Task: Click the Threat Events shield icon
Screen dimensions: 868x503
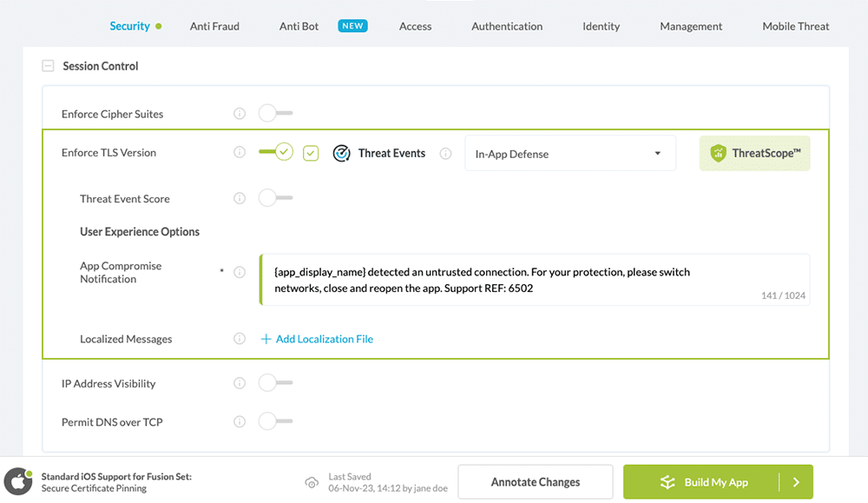Action: point(341,153)
